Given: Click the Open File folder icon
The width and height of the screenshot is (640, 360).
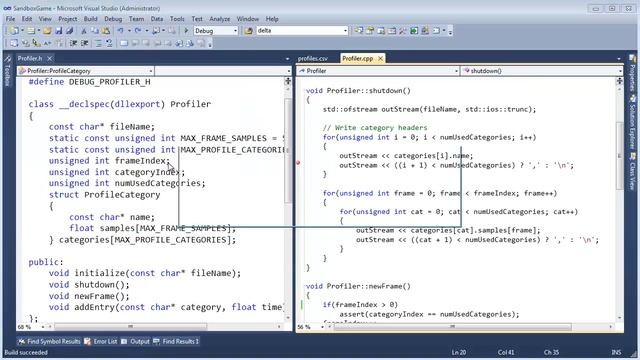Looking at the screenshot, I should (x=47, y=31).
